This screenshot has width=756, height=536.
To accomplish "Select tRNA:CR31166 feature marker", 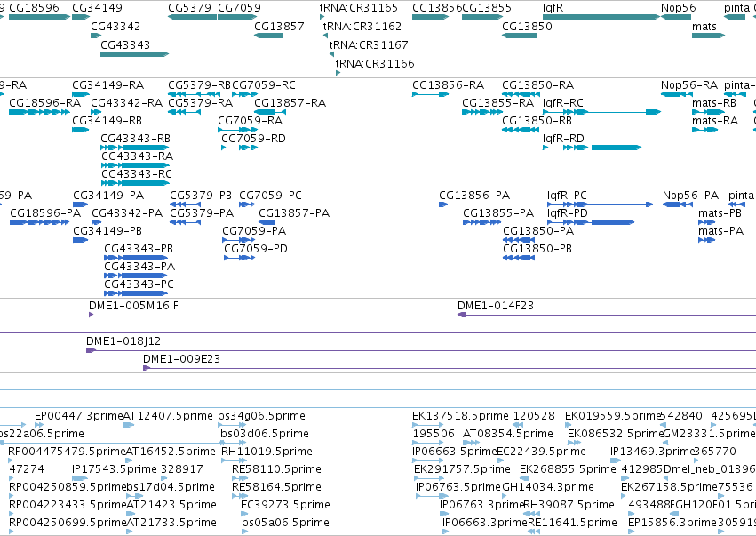I will (338, 73).
